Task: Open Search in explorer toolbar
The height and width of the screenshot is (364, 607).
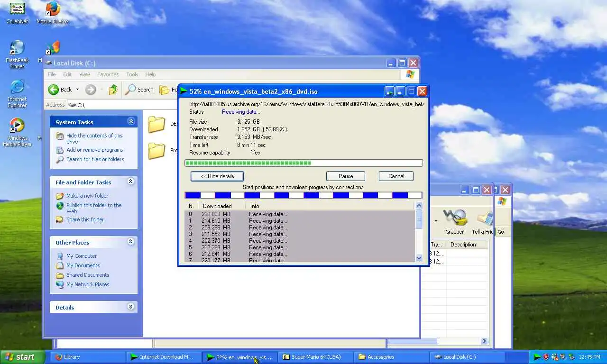Action: (139, 90)
